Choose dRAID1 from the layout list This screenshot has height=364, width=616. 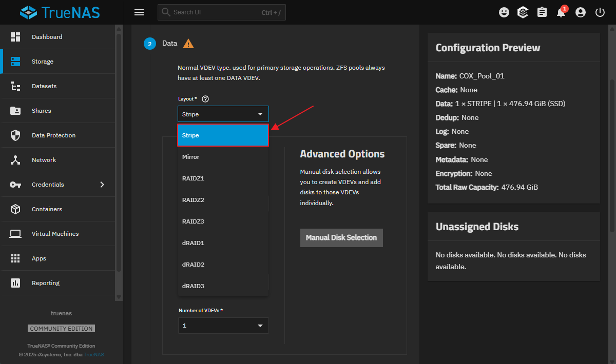[x=223, y=243]
